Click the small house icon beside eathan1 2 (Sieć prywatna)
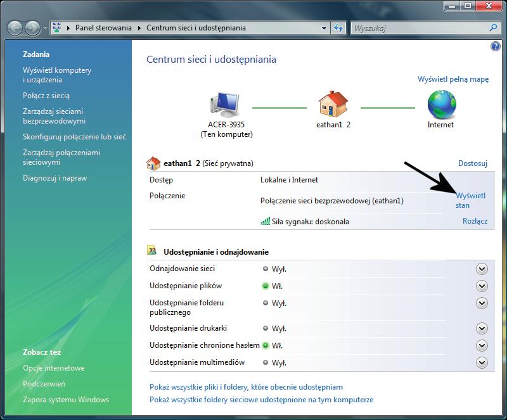Image resolution: width=507 pixels, height=420 pixels. [x=153, y=163]
